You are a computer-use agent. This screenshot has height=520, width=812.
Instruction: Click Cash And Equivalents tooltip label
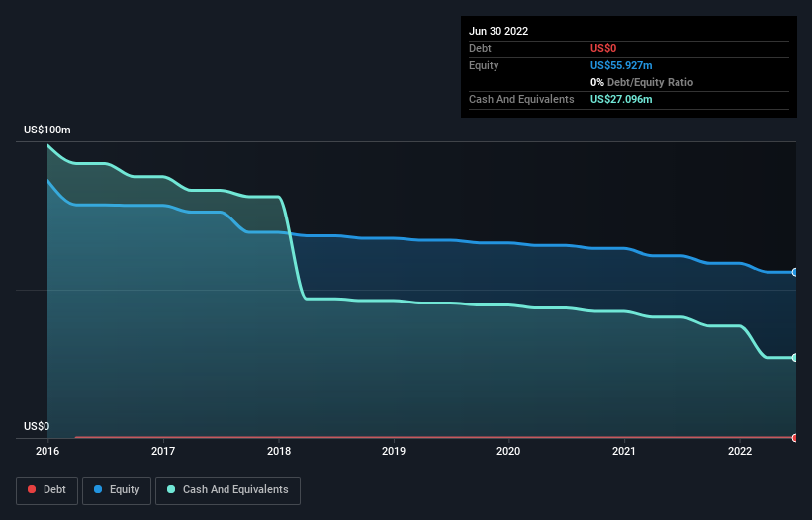[x=521, y=99]
